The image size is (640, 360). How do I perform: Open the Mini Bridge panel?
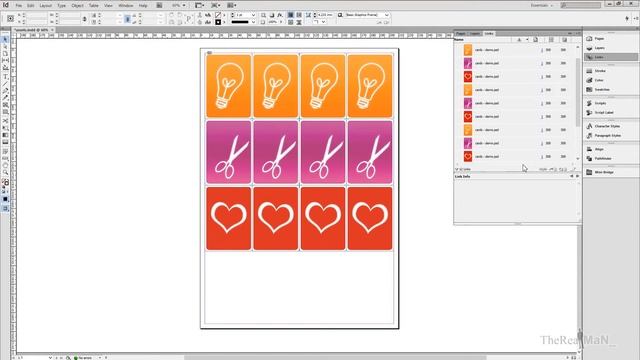tap(611, 172)
